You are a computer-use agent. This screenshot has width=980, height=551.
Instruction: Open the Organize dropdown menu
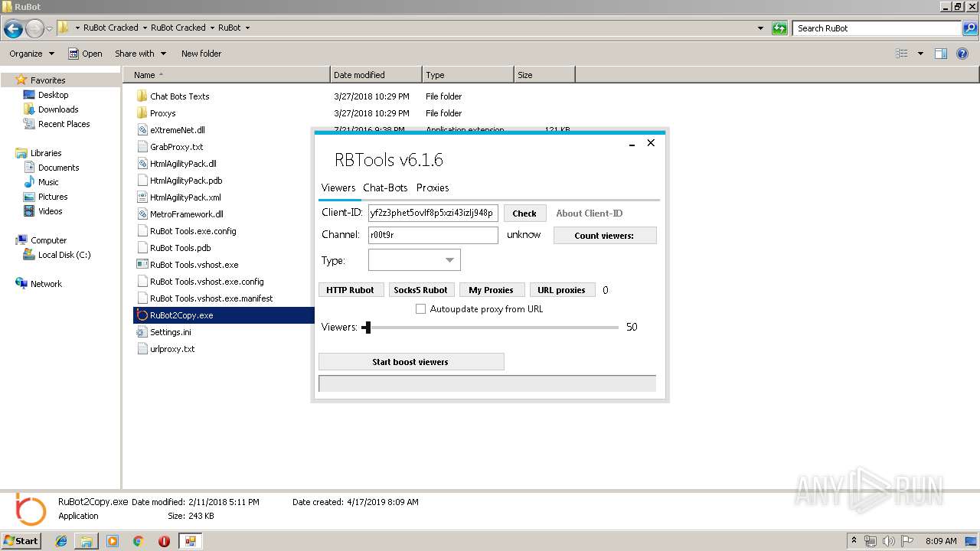coord(32,54)
